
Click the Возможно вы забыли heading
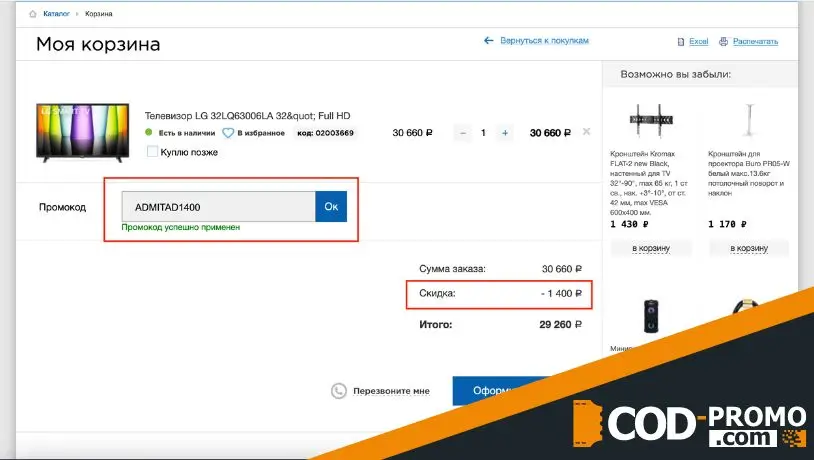(x=675, y=74)
